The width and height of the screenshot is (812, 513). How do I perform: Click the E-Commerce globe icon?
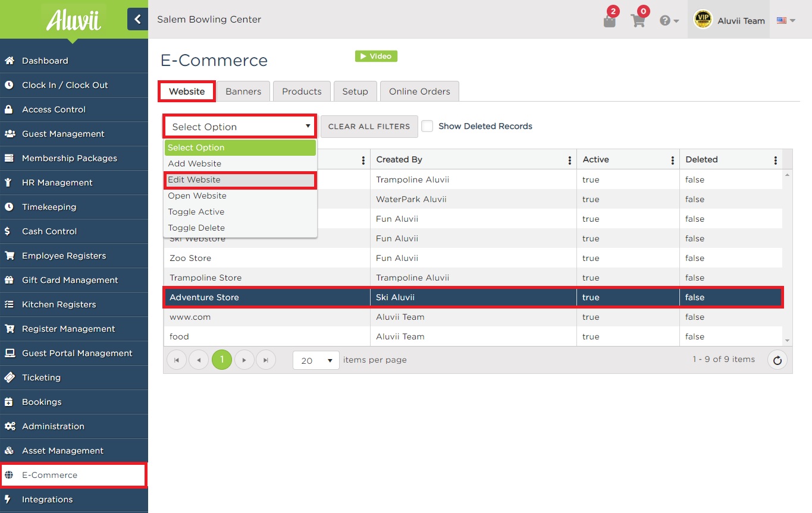pos(9,475)
